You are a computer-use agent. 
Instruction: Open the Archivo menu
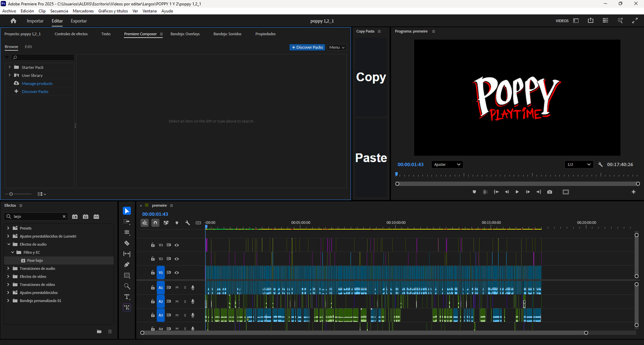[x=9, y=11]
